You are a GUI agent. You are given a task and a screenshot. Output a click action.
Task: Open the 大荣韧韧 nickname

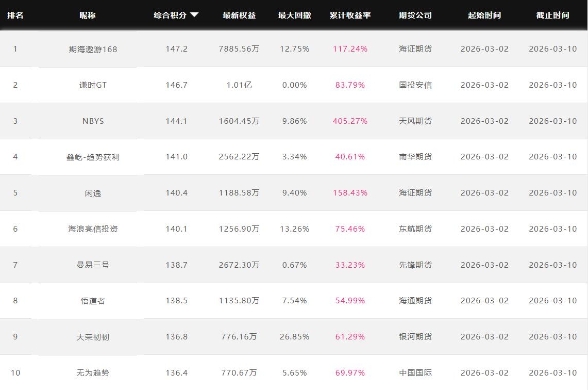[93, 337]
